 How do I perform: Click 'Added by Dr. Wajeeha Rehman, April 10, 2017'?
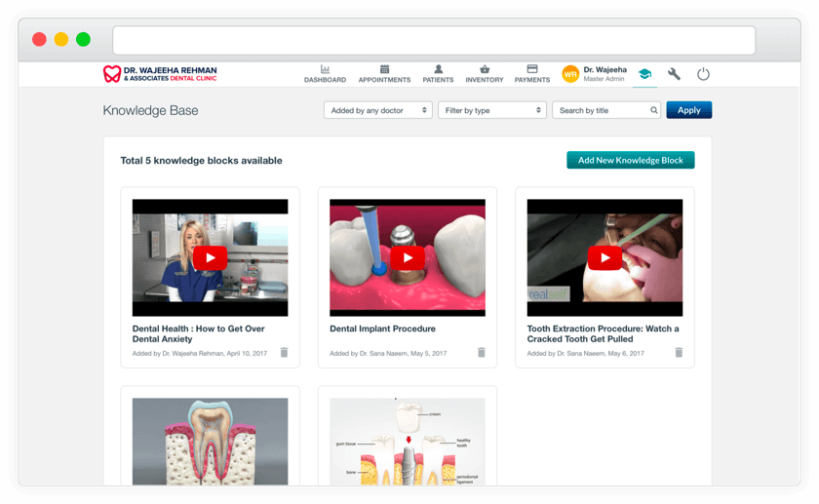coord(200,354)
